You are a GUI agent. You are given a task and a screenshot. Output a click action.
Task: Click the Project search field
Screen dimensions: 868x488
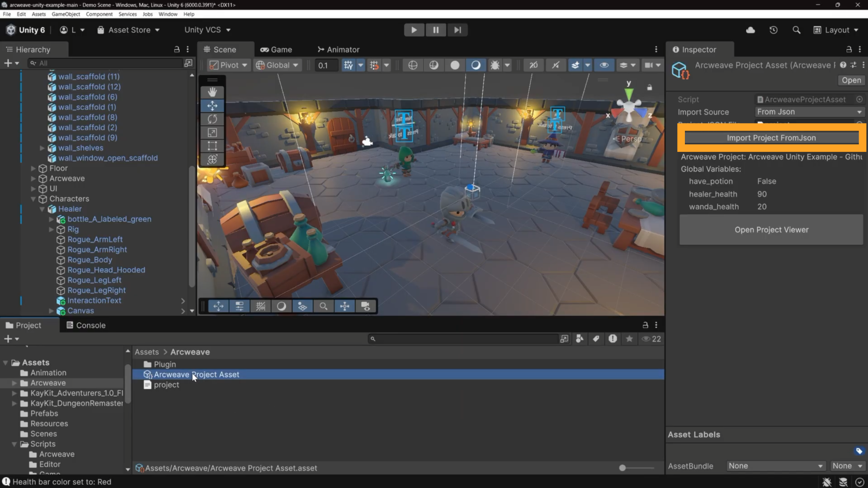tap(463, 338)
